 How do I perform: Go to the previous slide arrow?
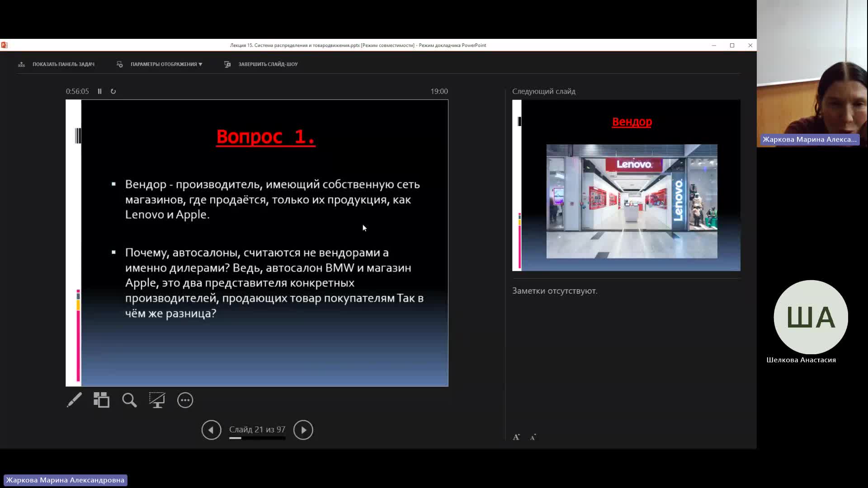click(211, 430)
